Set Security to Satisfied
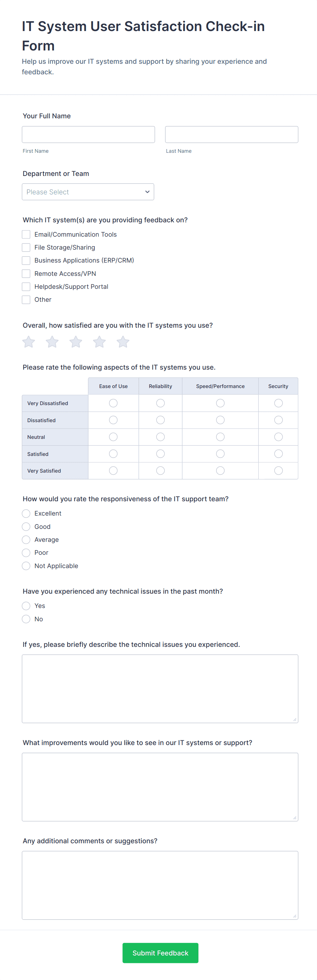The image size is (317, 980). (x=278, y=454)
